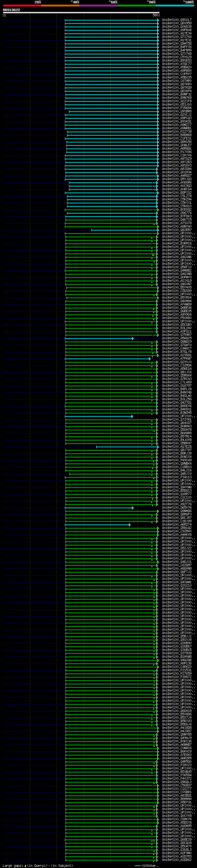Click the 20% red identity legend bar
This screenshot has height=868, width=197.
[x=22, y=6]
